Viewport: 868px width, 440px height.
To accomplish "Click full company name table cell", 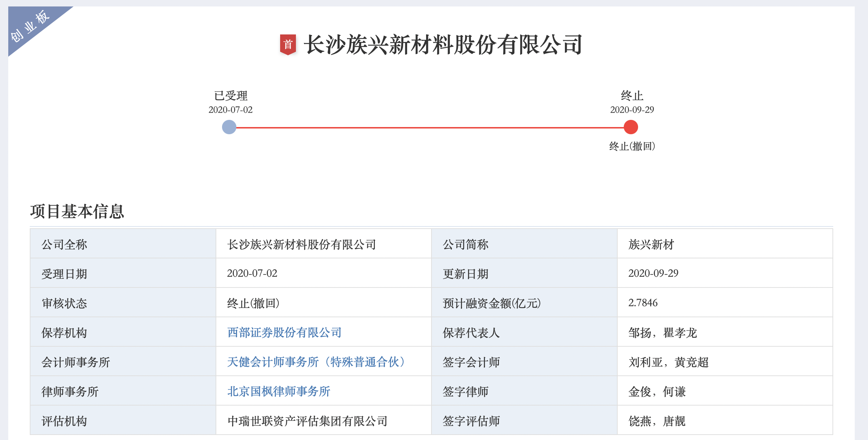I will [x=324, y=243].
